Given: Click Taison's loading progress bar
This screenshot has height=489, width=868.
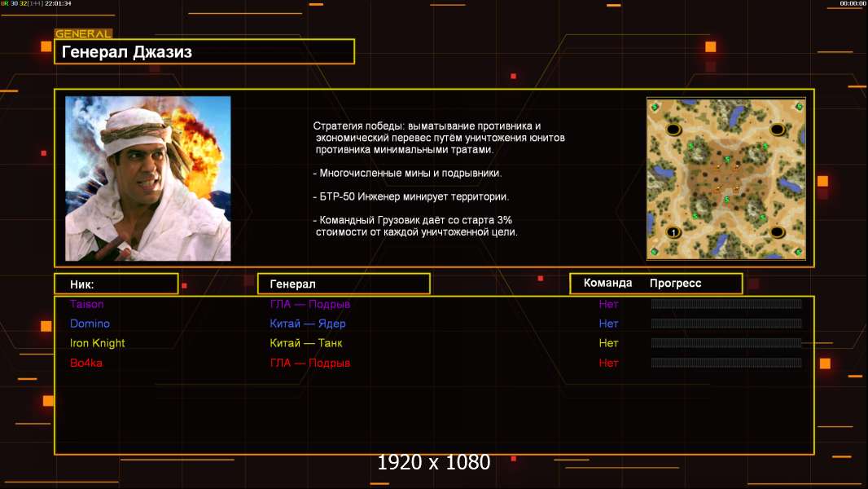Looking at the screenshot, I should (726, 303).
